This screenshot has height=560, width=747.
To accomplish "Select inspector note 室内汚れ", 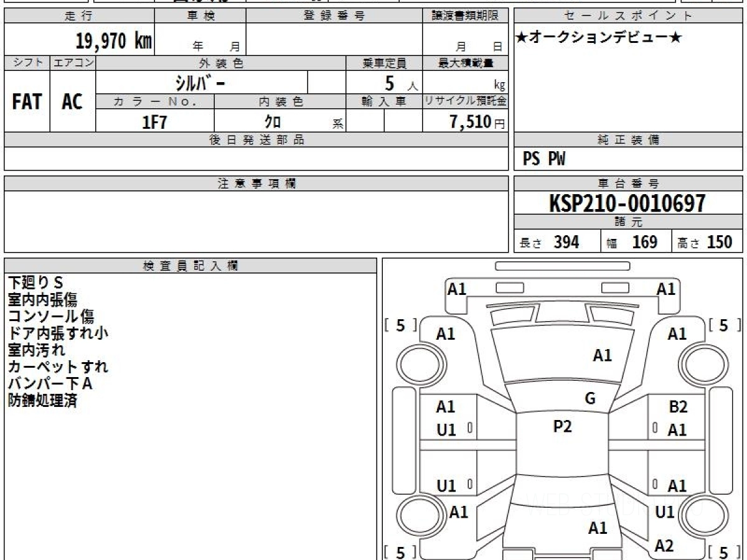I will (x=36, y=350).
